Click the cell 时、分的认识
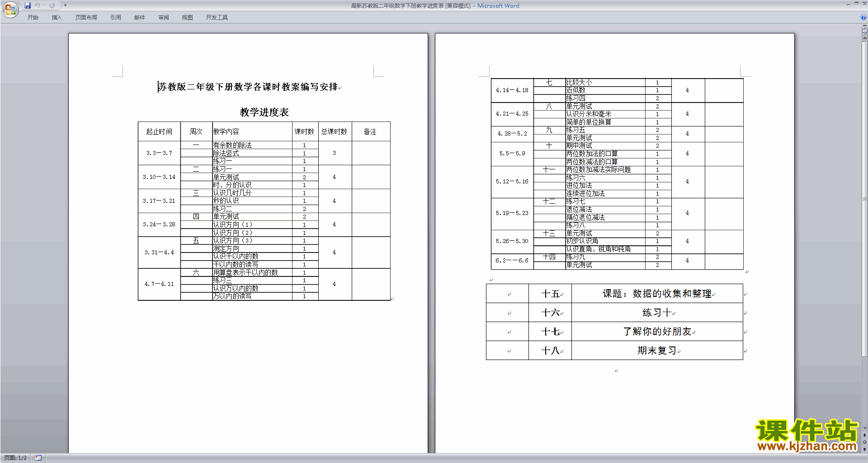The height and width of the screenshot is (463, 868). [252, 185]
